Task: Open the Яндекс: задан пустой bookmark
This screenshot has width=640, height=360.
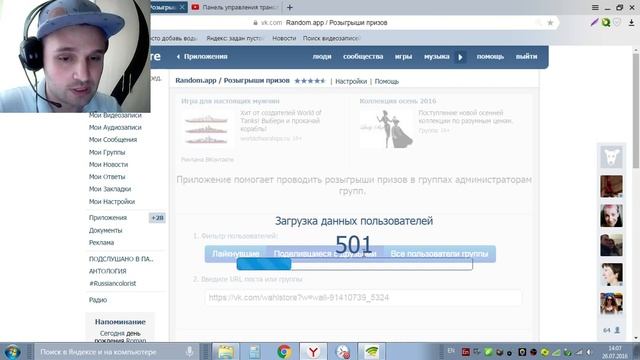Action: (x=235, y=38)
